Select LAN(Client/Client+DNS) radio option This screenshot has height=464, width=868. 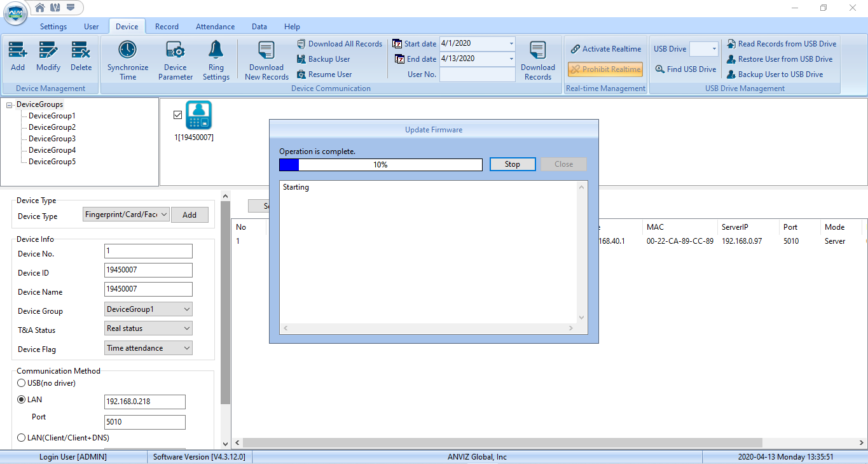[22, 438]
